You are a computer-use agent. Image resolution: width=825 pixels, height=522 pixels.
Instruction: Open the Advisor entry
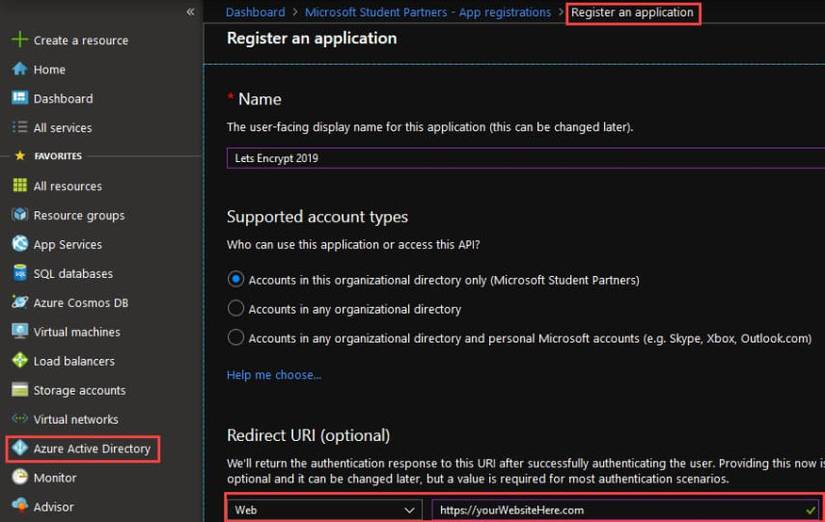54,507
